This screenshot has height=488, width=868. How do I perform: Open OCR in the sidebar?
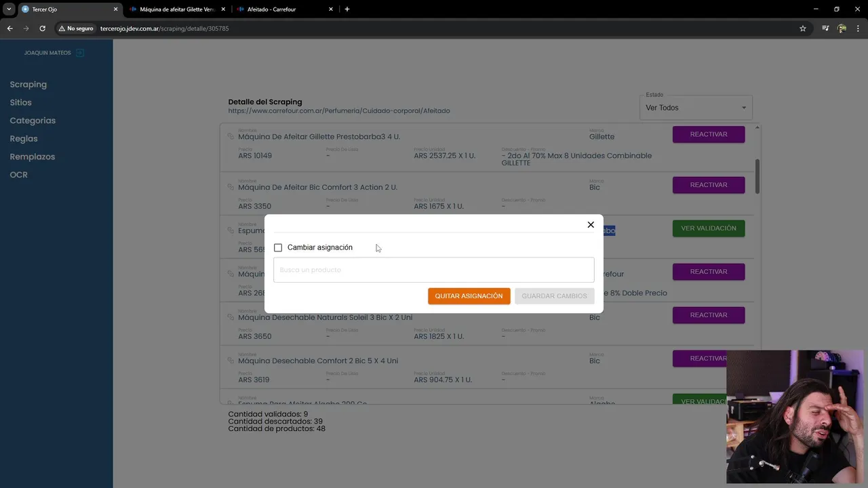point(19,175)
